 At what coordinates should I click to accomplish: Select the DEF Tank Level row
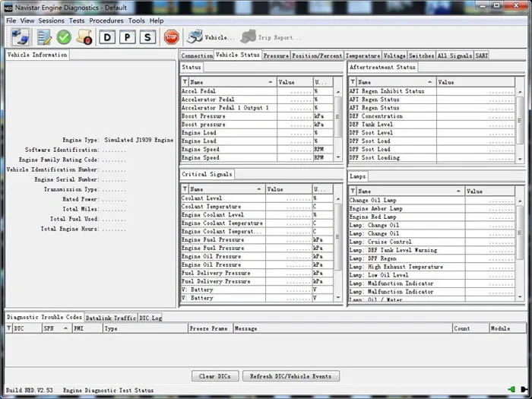[x=432, y=124]
